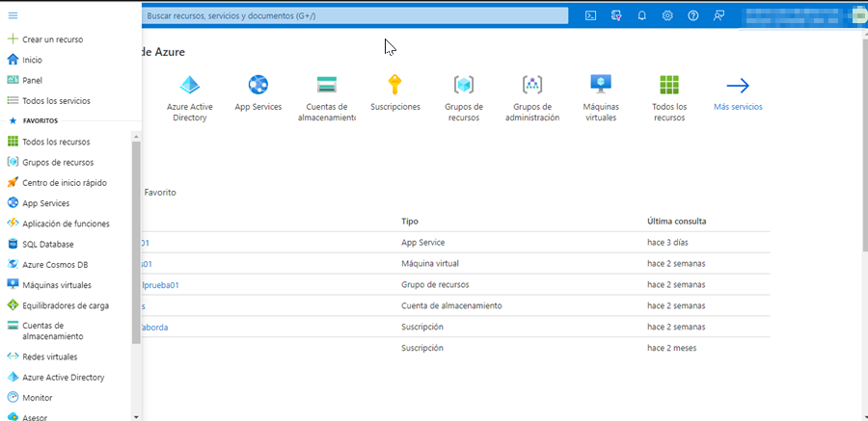Collapse the portal hamburger menu

pyautogui.click(x=13, y=15)
